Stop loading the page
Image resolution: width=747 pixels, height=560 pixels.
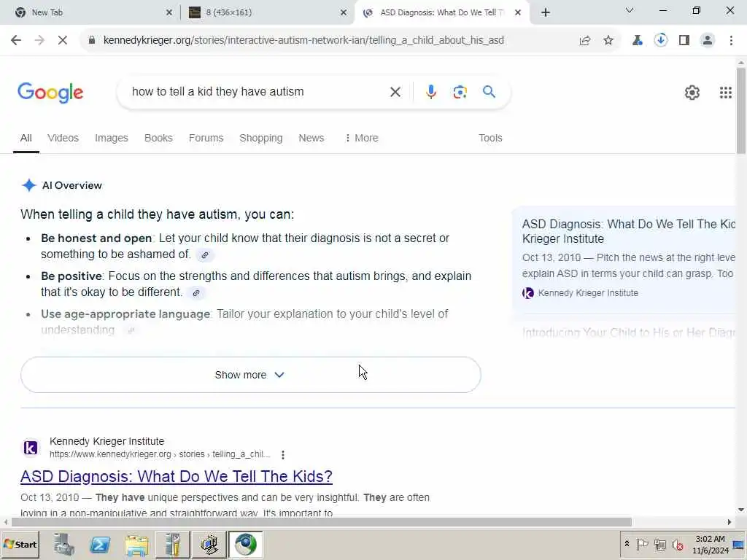click(63, 41)
